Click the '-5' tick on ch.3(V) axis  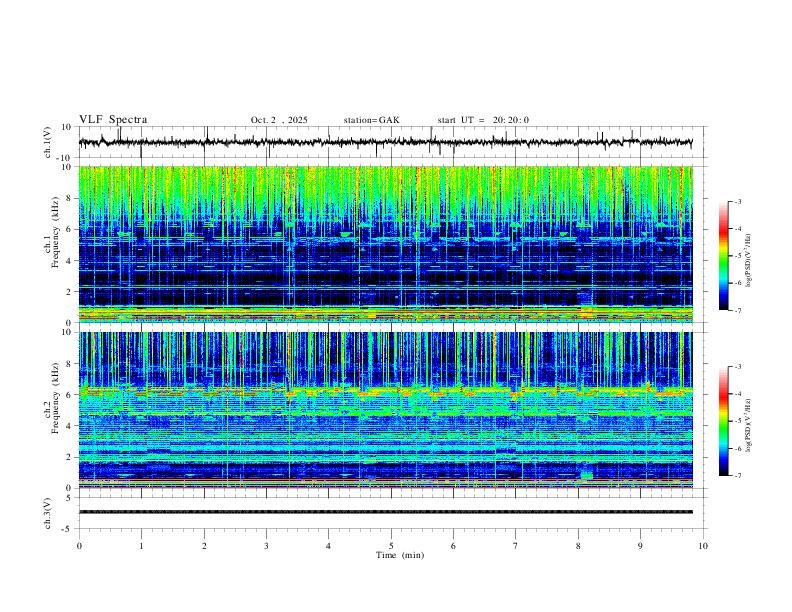(x=67, y=529)
